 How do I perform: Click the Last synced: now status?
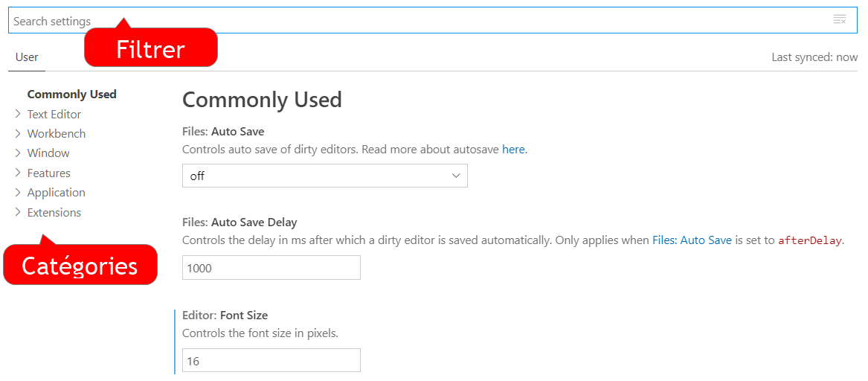(814, 57)
